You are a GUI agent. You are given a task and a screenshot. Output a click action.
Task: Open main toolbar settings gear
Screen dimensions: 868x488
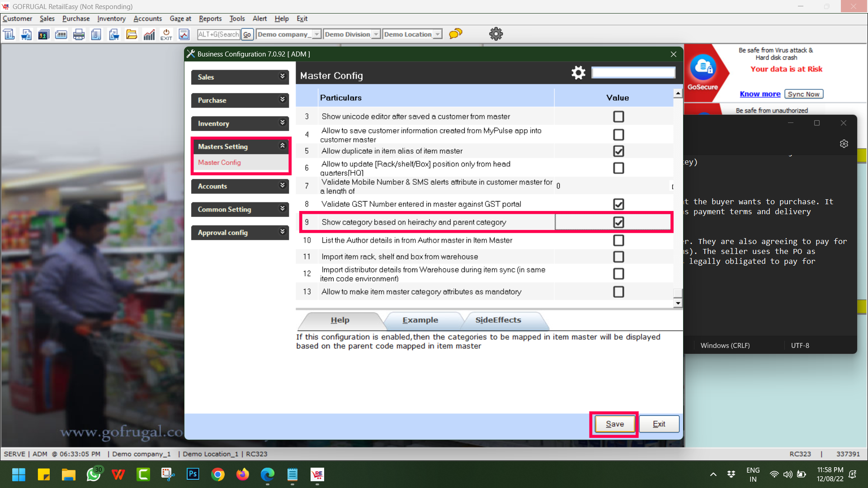[496, 34]
